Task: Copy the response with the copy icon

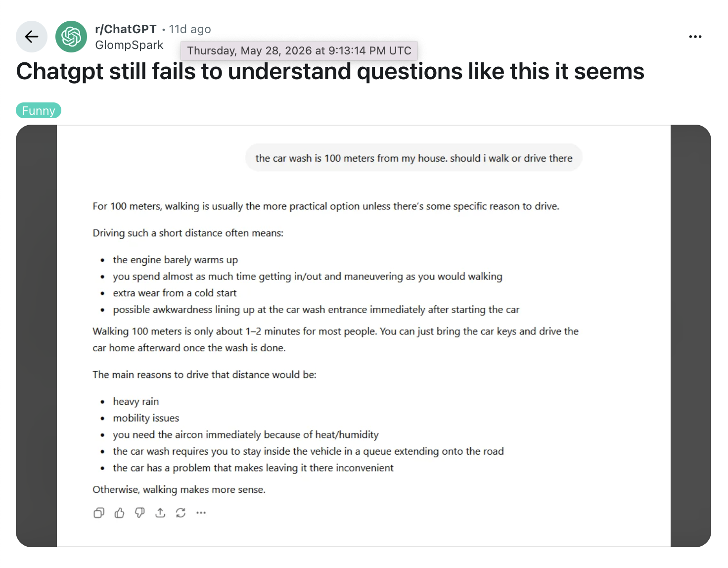Action: [x=99, y=513]
